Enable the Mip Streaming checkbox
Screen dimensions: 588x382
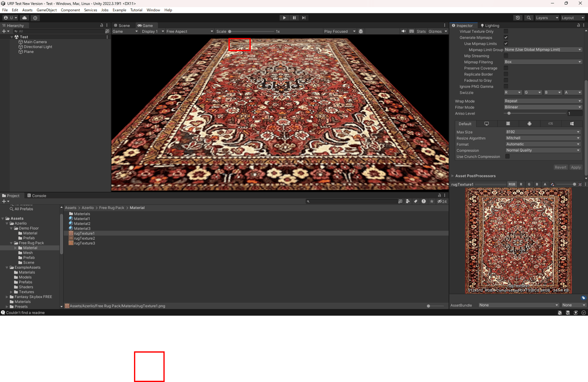[506, 56]
